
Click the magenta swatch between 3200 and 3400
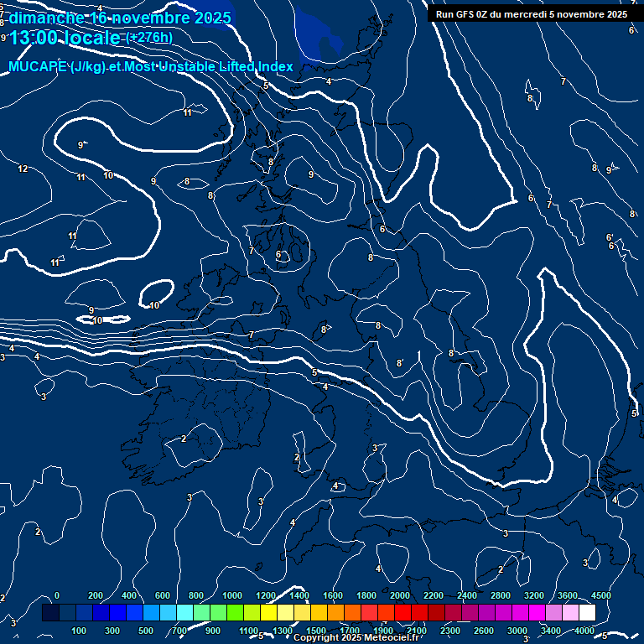(x=538, y=613)
